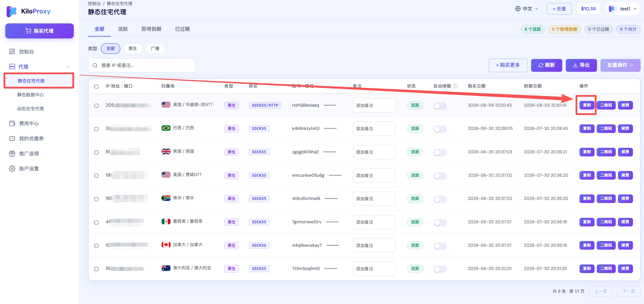Toggle auto-renew for 巴西 row
Viewport: 644px width, 304px height.
(440, 129)
